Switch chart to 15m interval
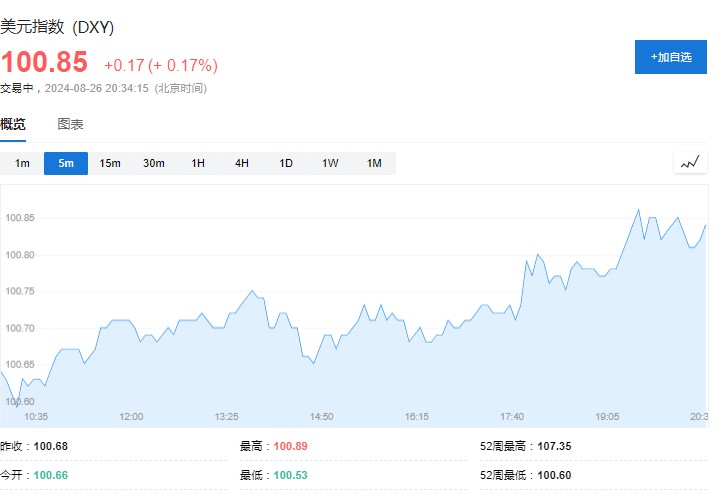 point(110,163)
